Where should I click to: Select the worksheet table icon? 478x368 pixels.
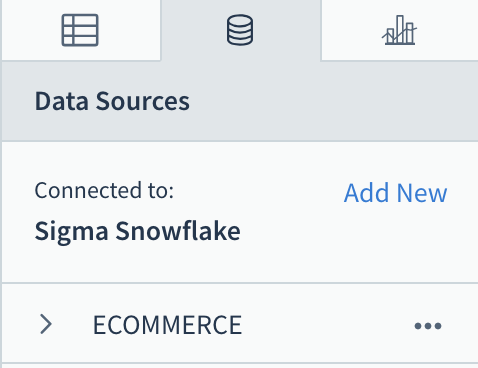click(80, 30)
